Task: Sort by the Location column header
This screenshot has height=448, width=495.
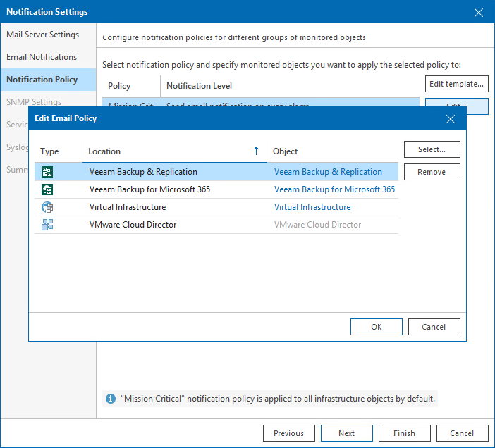Action: (175, 151)
